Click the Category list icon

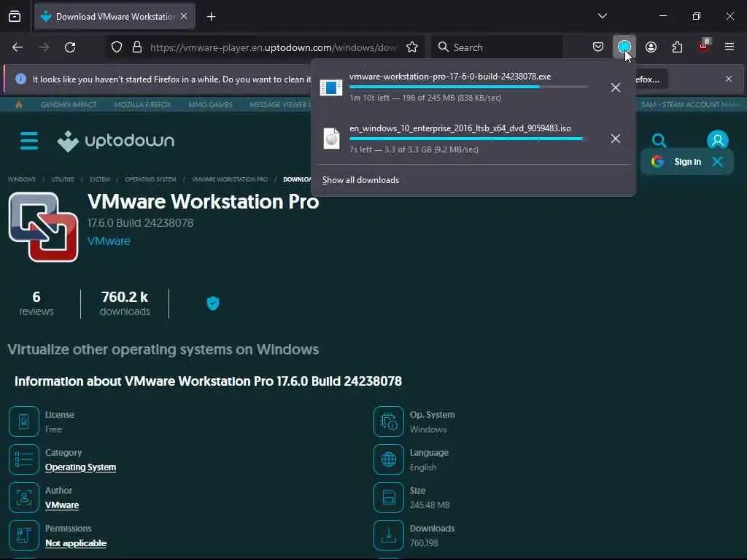(x=24, y=459)
